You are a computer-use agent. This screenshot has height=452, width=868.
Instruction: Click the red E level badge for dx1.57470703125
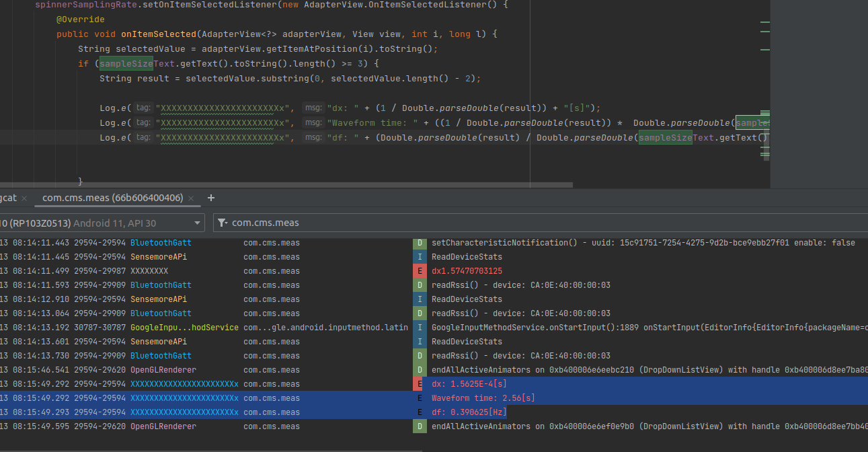(x=420, y=271)
